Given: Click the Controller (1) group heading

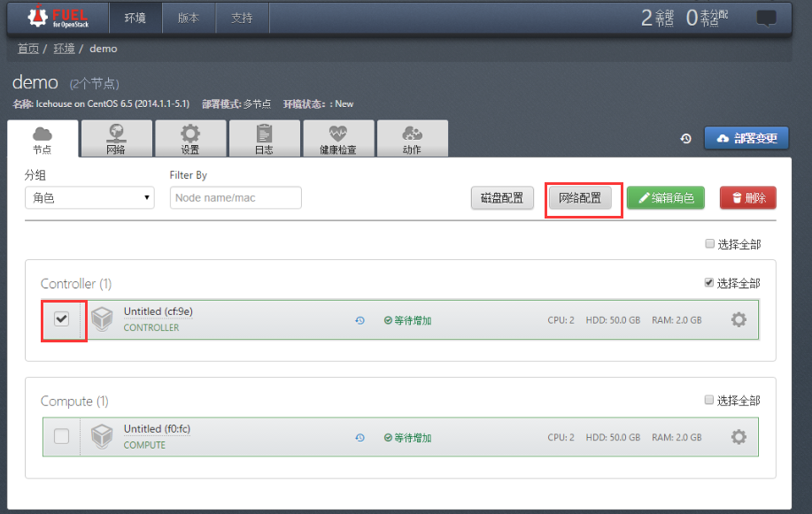Looking at the screenshot, I should 76,284.
